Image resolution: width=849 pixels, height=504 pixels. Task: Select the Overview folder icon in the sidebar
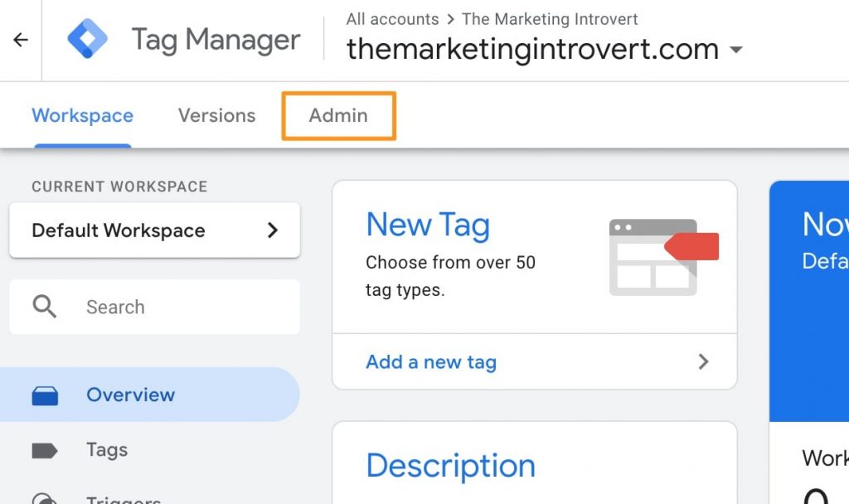tap(46, 395)
